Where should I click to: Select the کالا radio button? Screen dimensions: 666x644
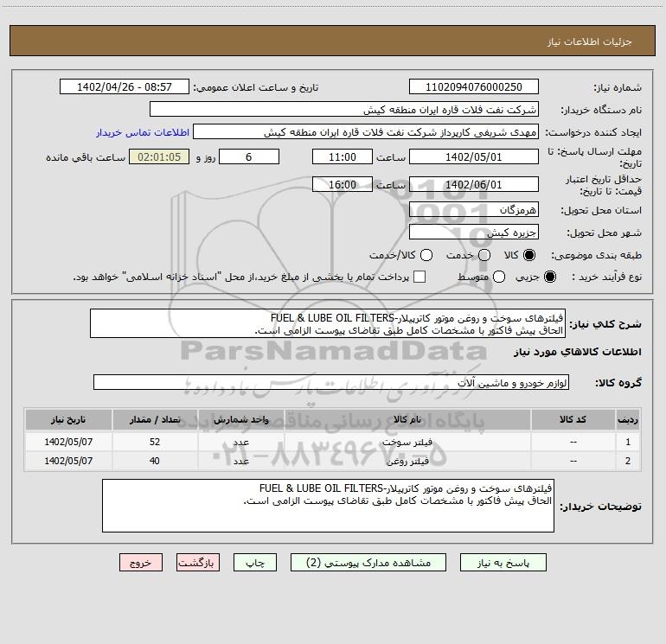529,255
